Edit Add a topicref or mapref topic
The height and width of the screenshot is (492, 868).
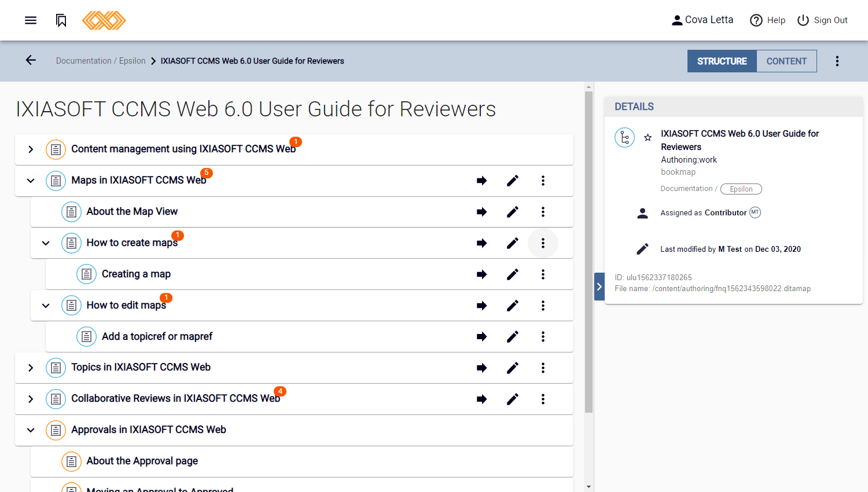point(513,336)
